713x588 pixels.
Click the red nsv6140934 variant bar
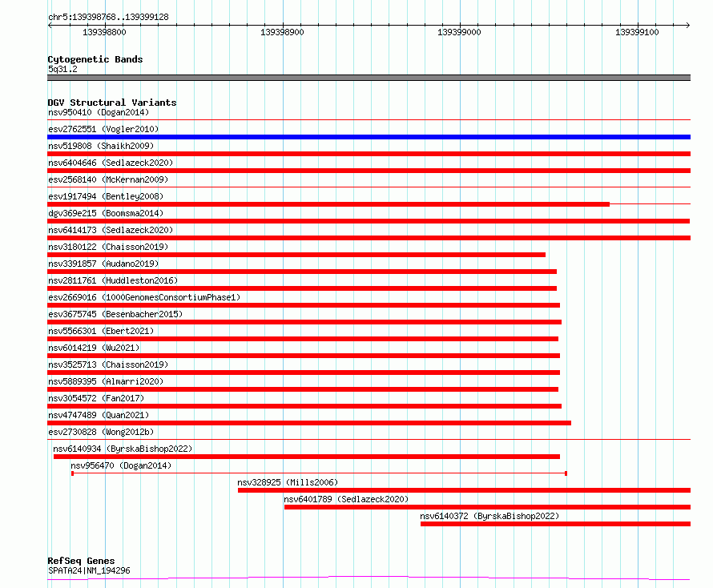point(307,457)
